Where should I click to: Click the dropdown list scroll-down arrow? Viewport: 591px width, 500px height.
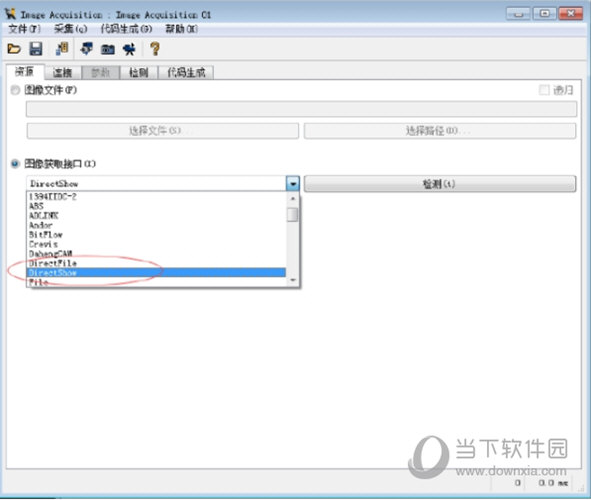[x=292, y=280]
